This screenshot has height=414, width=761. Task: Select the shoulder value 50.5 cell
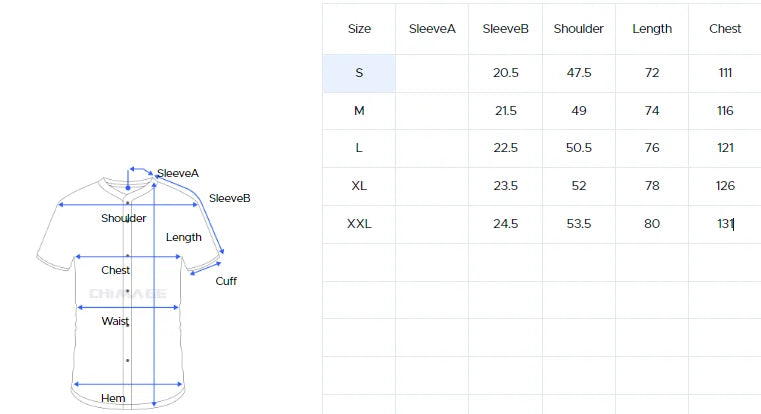pos(579,148)
